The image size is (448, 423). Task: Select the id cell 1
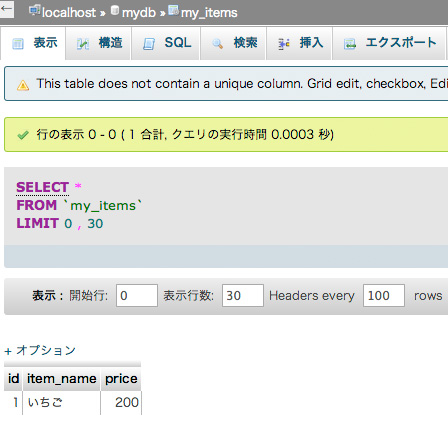tap(13, 403)
